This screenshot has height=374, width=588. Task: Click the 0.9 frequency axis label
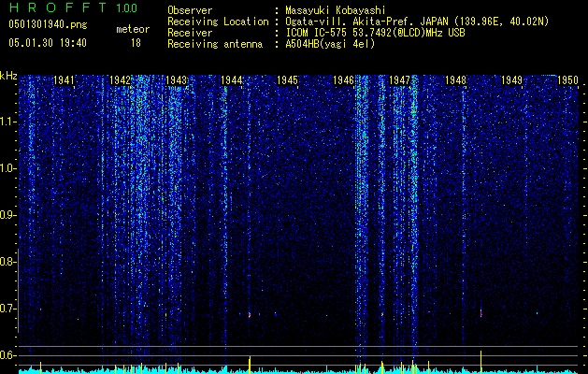(8, 215)
